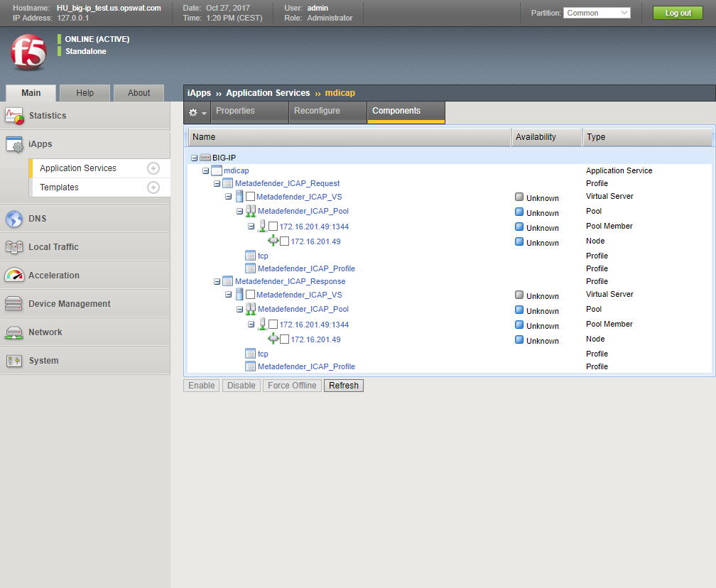
Task: Click virtual server icon under ICAP_Response
Action: 239,295
